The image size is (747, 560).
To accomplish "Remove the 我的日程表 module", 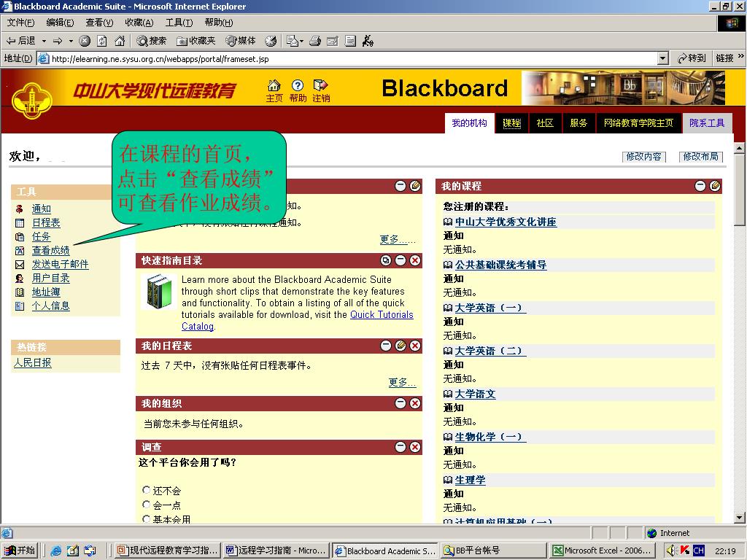I will (415, 346).
